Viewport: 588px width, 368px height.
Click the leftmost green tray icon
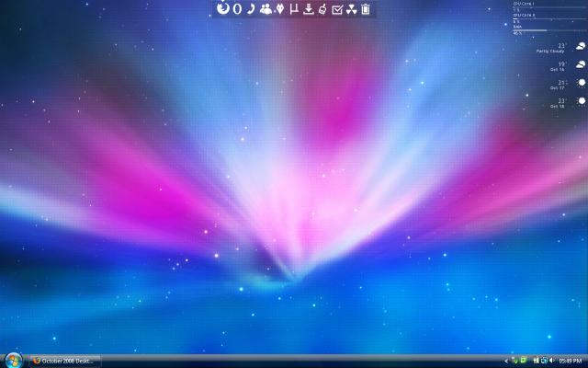(515, 361)
